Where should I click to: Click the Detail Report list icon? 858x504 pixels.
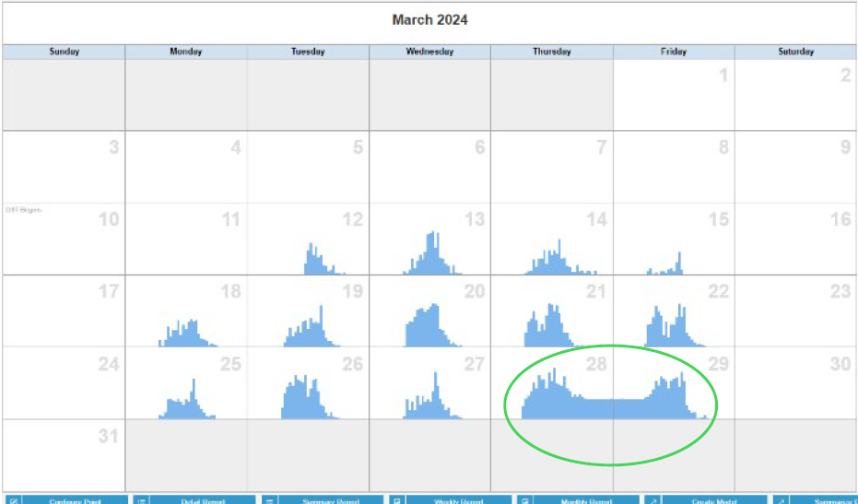(x=141, y=499)
